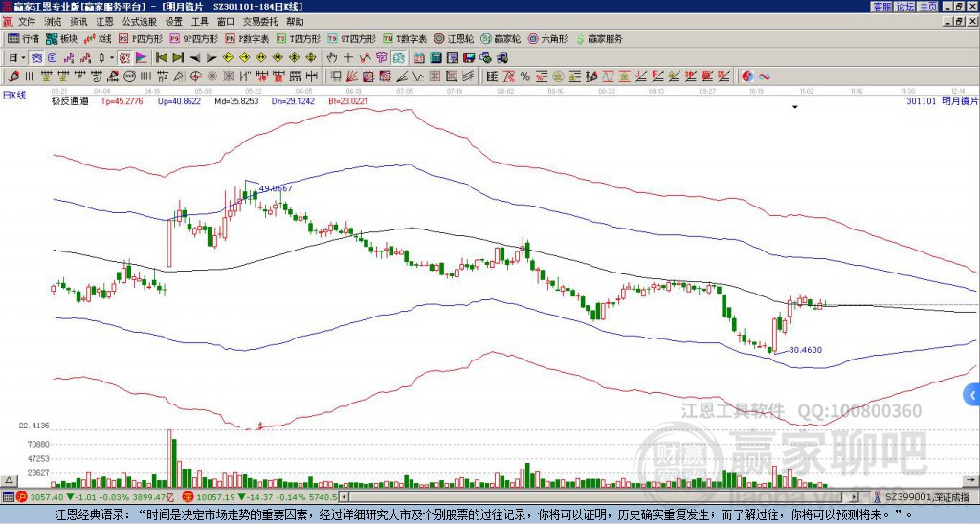Viewport: 980px width, 524px height.
Task: Click the blue infinity loop icon
Action: click(765, 76)
